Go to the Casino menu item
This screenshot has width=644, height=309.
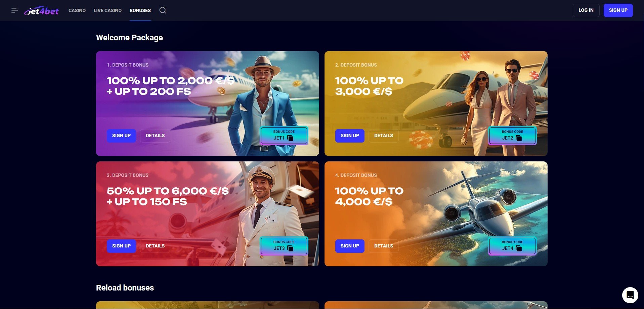pyautogui.click(x=77, y=10)
